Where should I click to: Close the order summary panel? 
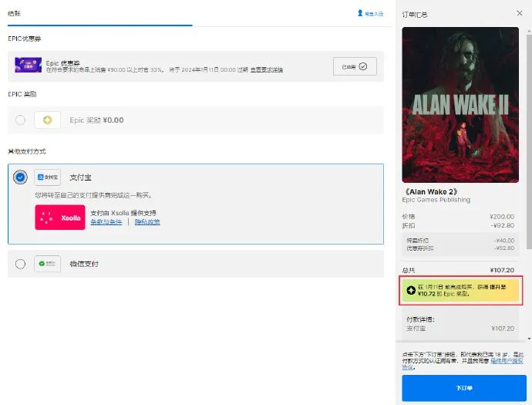coord(520,13)
